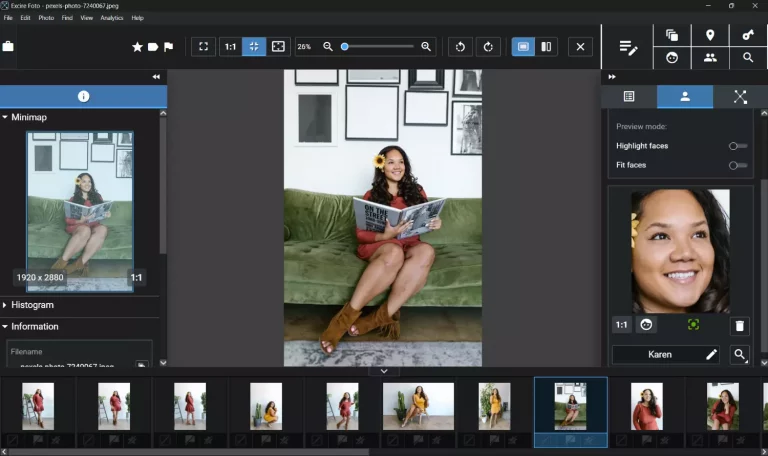Image resolution: width=768 pixels, height=456 pixels.
Task: Open the Analytics menu
Action: click(x=112, y=18)
